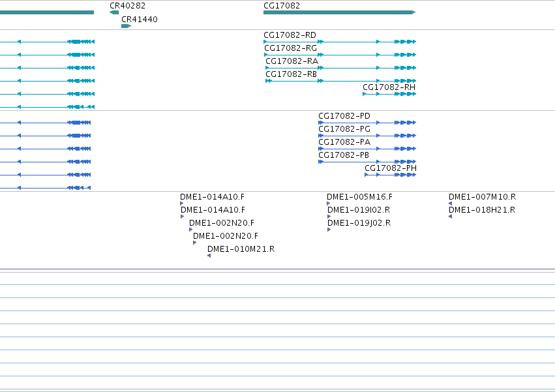Click the CR40282 gene label
Image resolution: width=555 pixels, height=392 pixels.
(x=127, y=6)
